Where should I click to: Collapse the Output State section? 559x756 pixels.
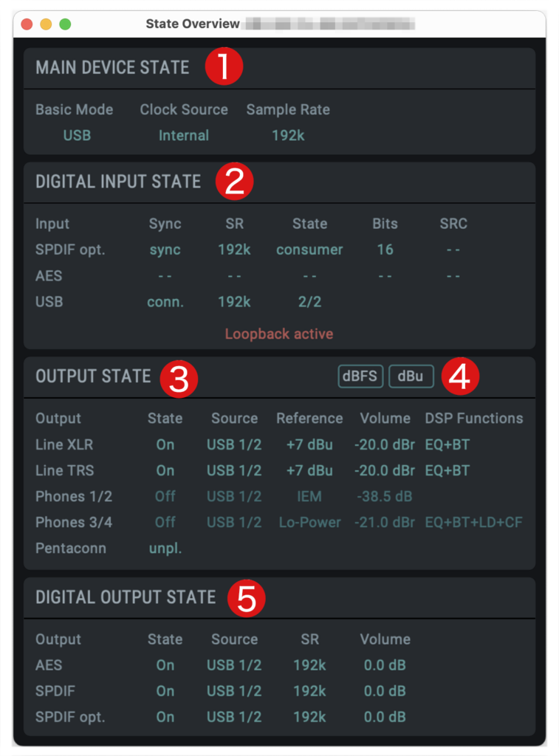coord(93,377)
